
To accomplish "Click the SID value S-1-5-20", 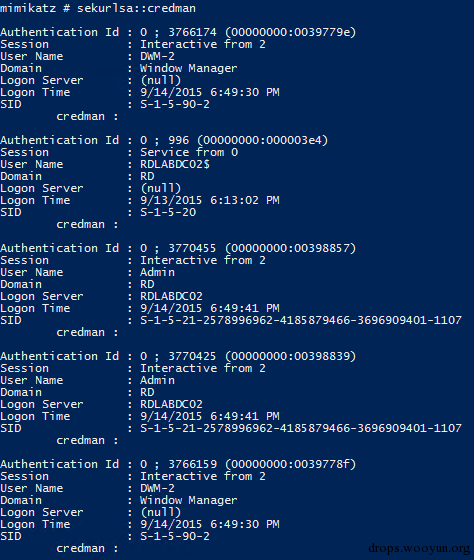I will click(168, 212).
